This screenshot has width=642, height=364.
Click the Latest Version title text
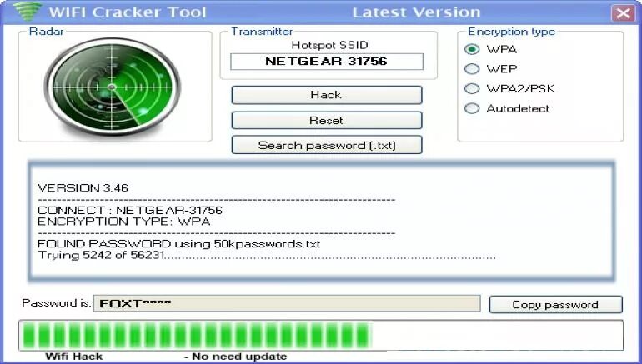[x=416, y=12]
